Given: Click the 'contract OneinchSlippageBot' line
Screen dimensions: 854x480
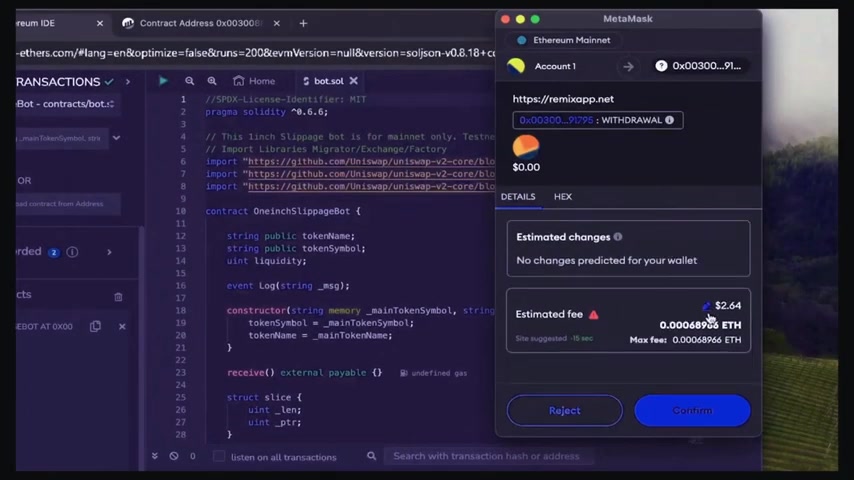Looking at the screenshot, I should click(x=283, y=211).
